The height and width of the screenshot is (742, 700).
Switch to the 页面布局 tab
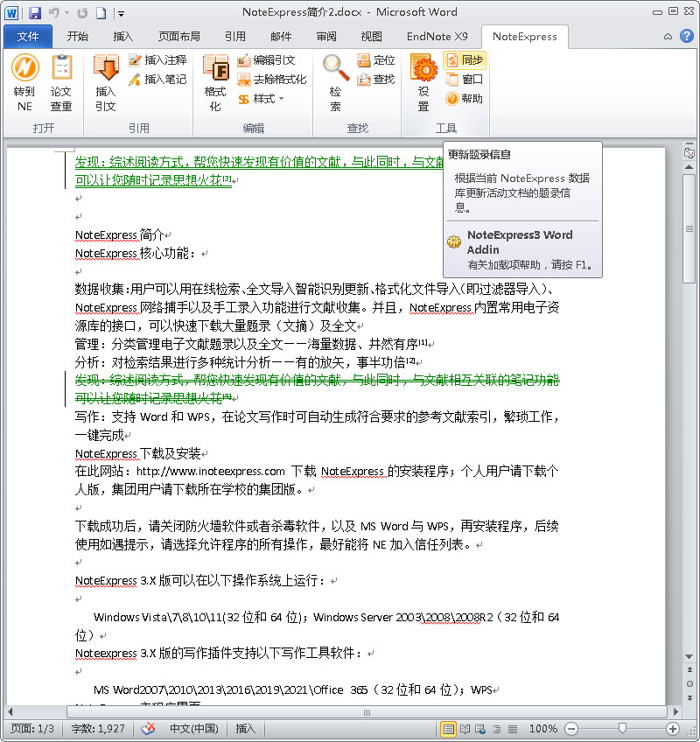(179, 37)
